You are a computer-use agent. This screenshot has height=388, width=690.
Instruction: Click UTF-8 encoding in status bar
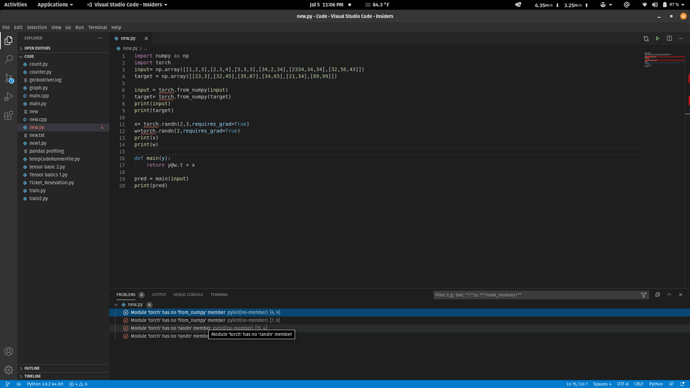click(x=622, y=384)
